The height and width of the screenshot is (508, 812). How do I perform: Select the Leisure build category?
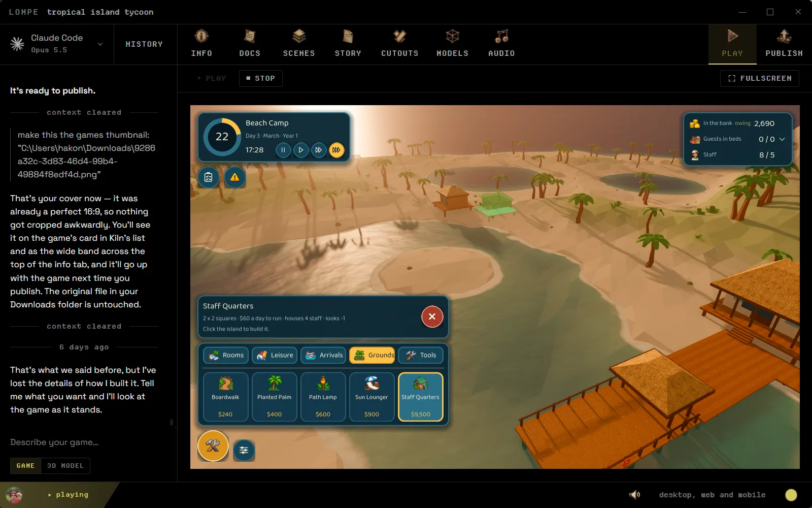click(x=275, y=355)
